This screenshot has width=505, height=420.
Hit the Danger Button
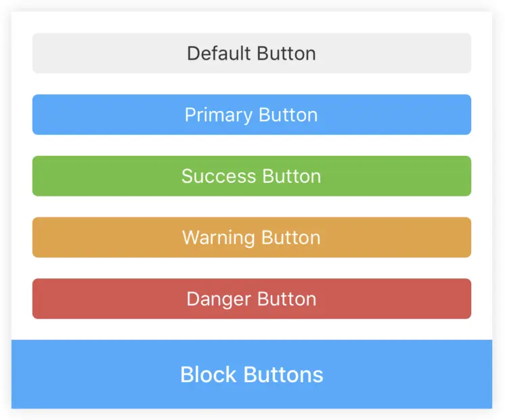coord(251,299)
